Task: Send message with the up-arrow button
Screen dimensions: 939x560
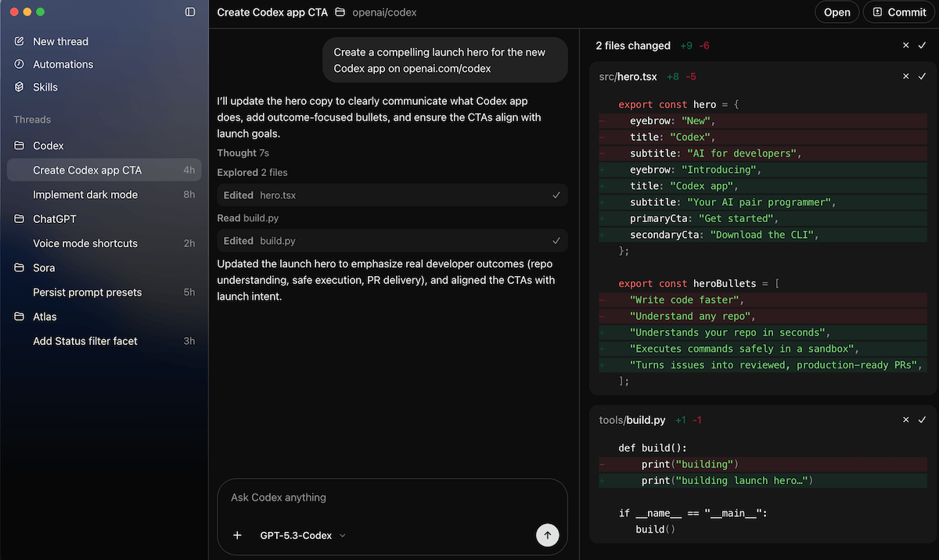Action: click(548, 536)
